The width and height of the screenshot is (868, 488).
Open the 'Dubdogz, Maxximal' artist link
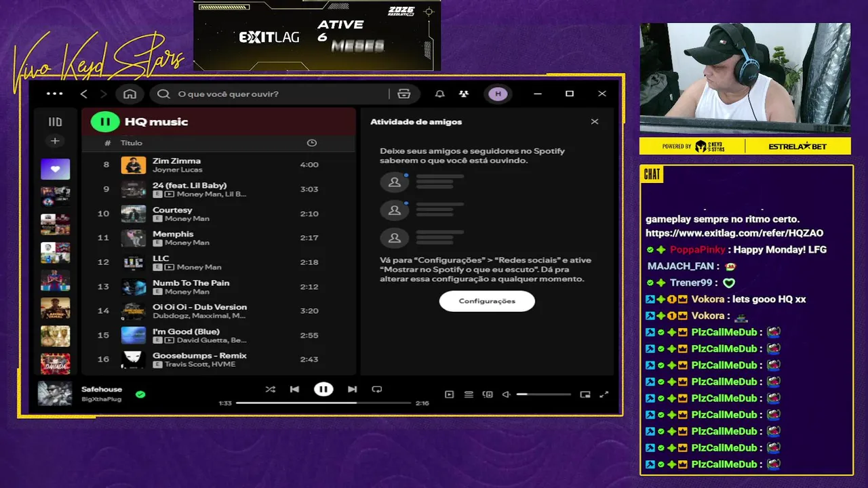(199, 316)
